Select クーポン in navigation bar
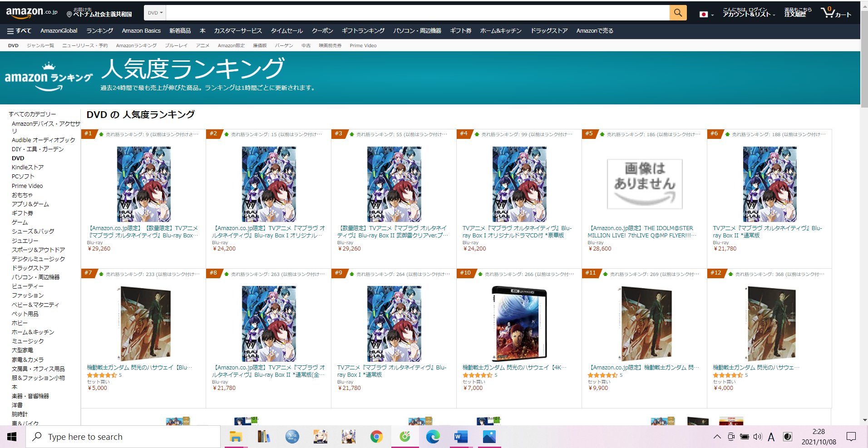Viewport: 868px width, 448px height. click(322, 31)
